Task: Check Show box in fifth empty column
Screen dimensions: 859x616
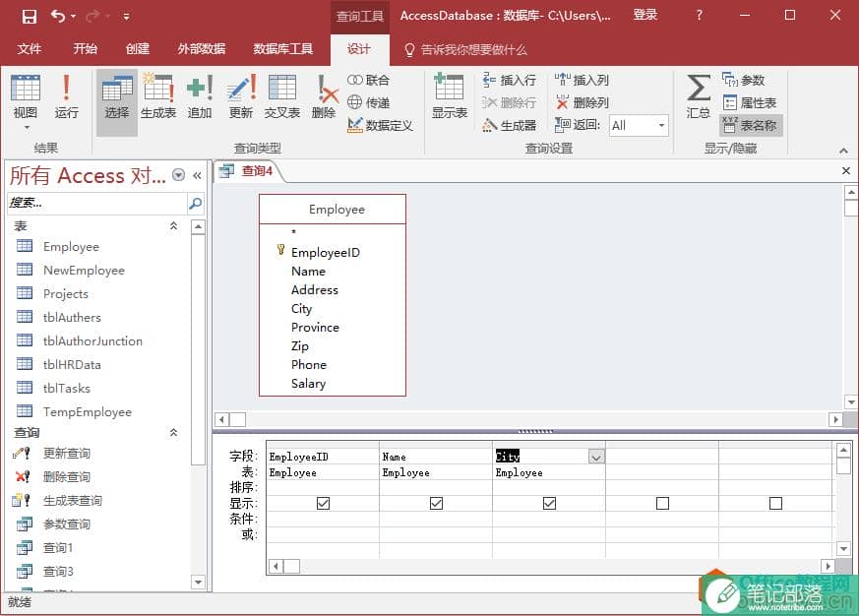Action: (x=775, y=503)
